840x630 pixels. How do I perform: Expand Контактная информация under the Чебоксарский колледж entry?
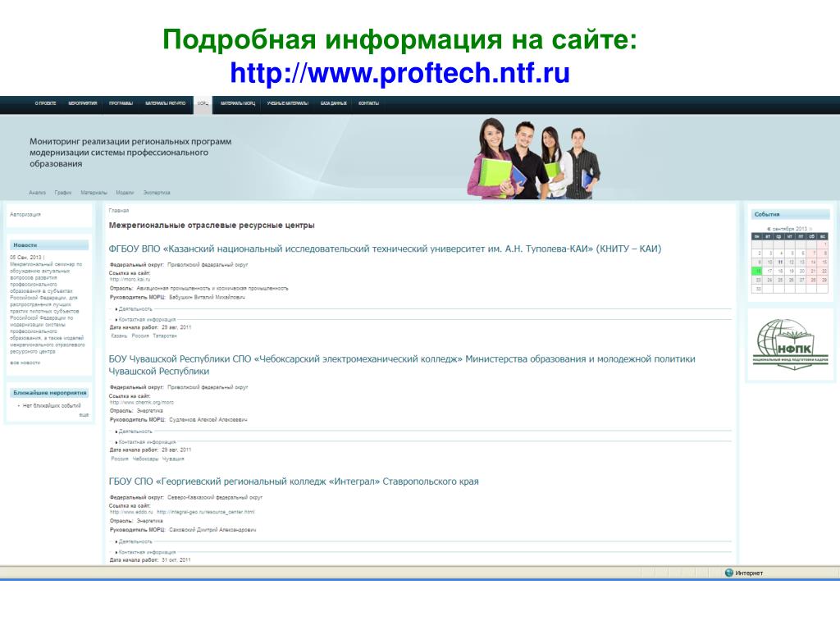(x=147, y=442)
